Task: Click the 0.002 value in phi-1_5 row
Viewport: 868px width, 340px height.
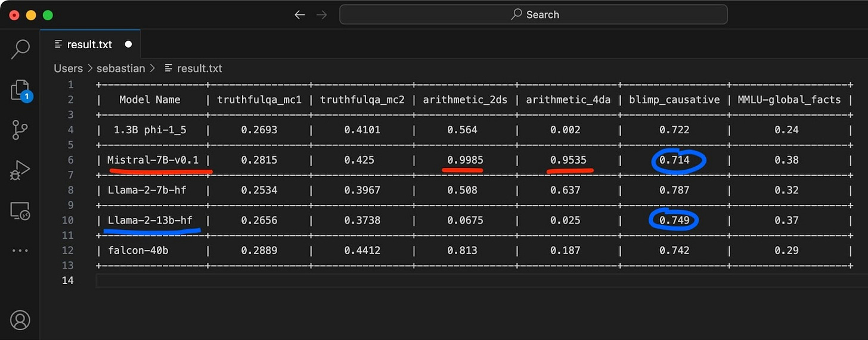Action: click(565, 130)
